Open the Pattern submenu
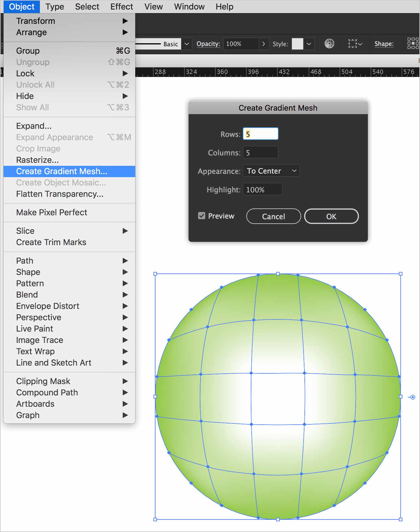The height and width of the screenshot is (532, 420). click(x=69, y=283)
